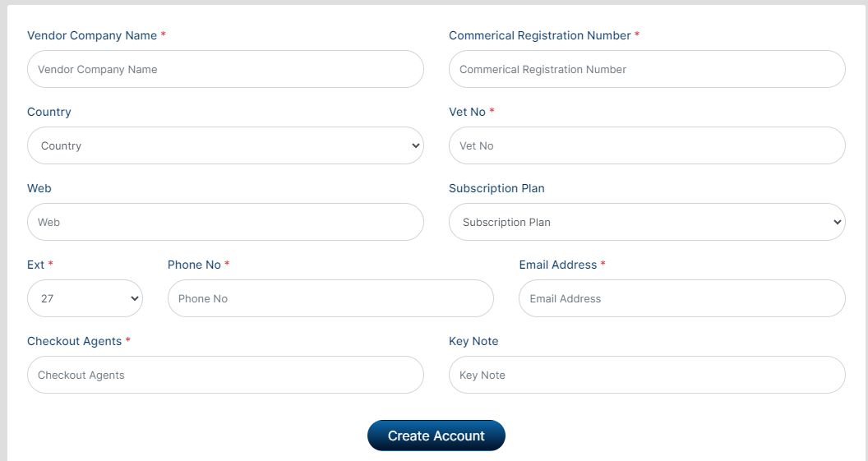This screenshot has height=461, width=868.
Task: Click the 'Commerical Registration Number' label heading
Action: (540, 36)
